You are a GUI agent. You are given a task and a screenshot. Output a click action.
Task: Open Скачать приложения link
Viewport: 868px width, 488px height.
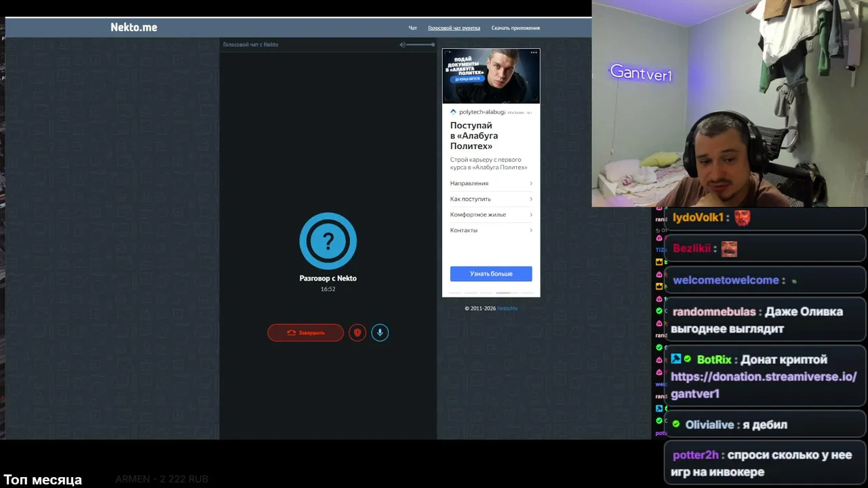pos(515,28)
